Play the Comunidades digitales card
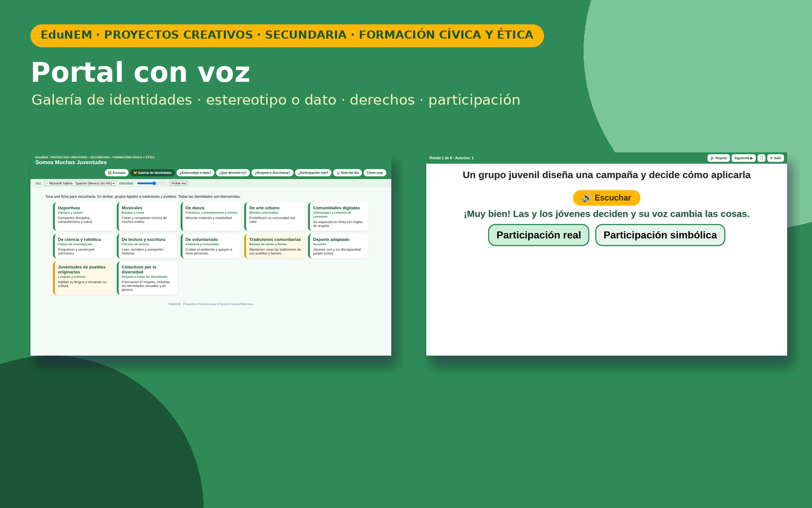This screenshot has height=508, width=812. pyautogui.click(x=339, y=216)
